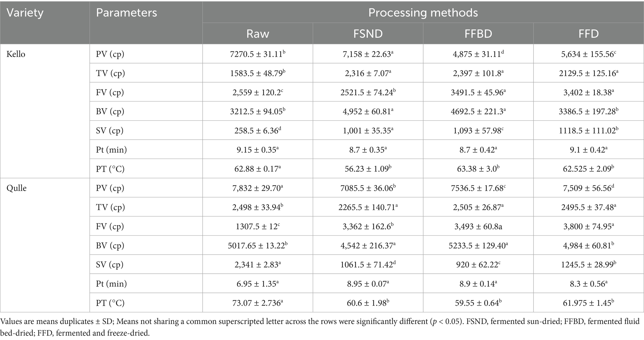The height and width of the screenshot is (340, 644).
Task: Click Kello Pt (min) parameter cell
Action: [111, 150]
